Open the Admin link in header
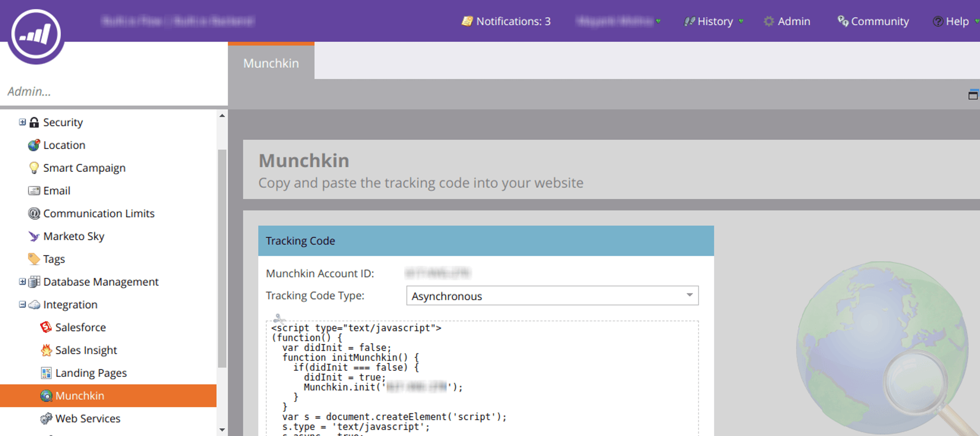Screen dimensions: 980x436 [787, 21]
